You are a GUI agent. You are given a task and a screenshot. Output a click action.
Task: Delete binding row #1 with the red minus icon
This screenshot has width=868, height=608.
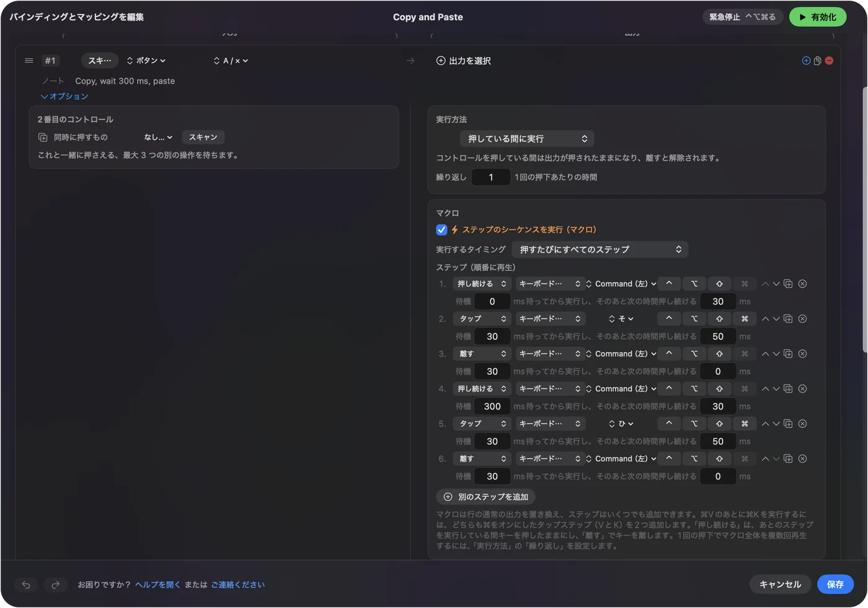pyautogui.click(x=829, y=61)
